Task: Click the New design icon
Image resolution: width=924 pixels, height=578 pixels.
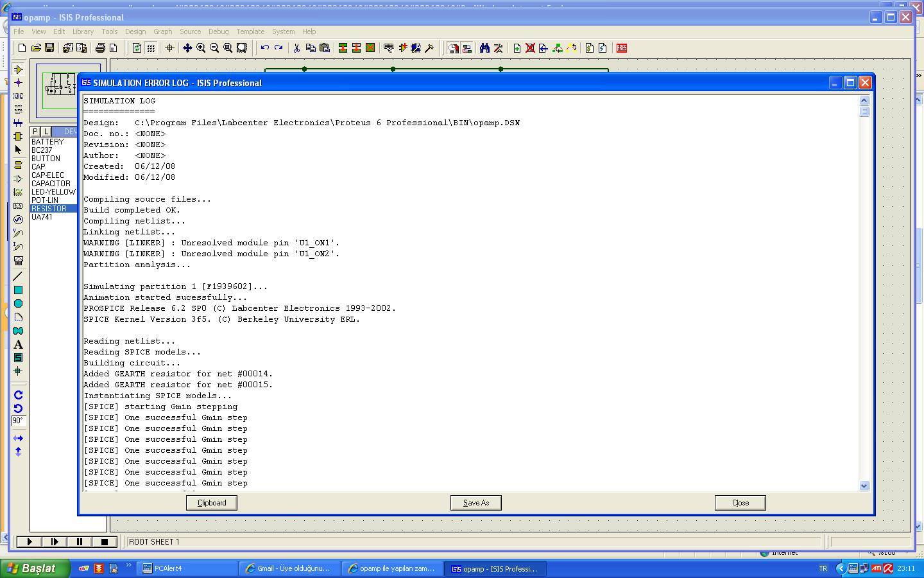Action: click(22, 48)
